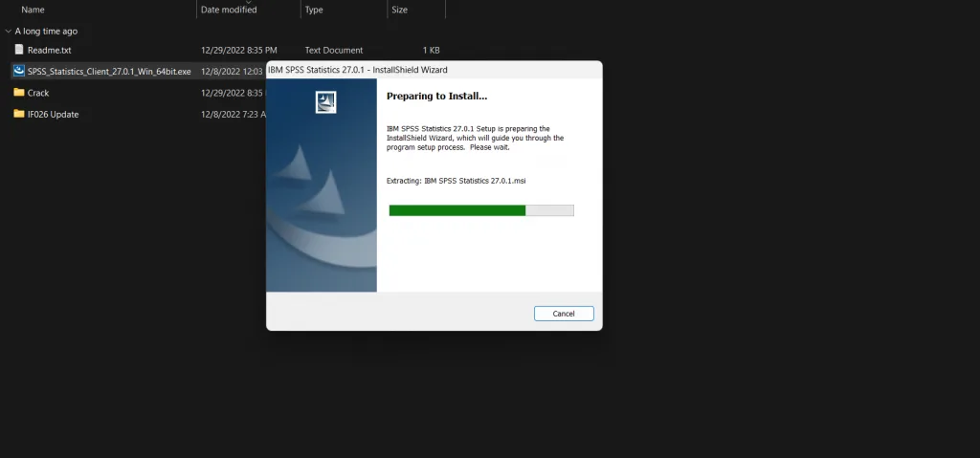The height and width of the screenshot is (458, 980).
Task: Select SPSS_Statistics_Client_27.0.1_Win_64bit.exe name
Action: pyautogui.click(x=109, y=71)
